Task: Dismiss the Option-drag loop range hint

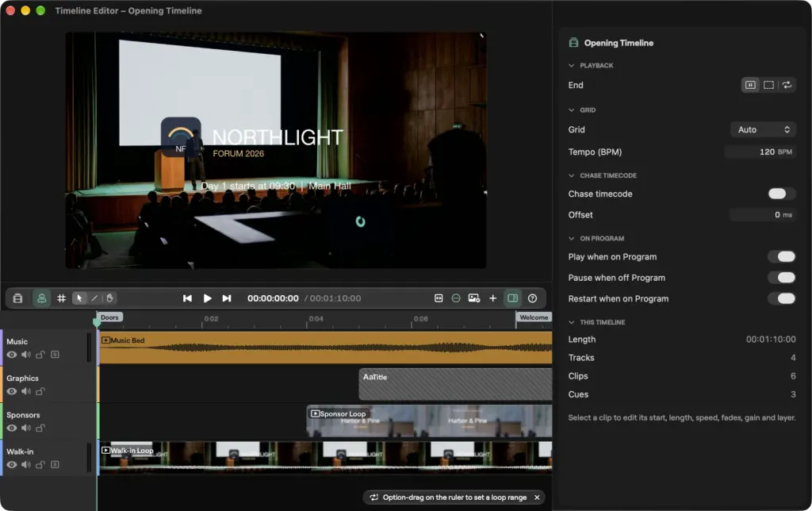Action: tap(537, 498)
